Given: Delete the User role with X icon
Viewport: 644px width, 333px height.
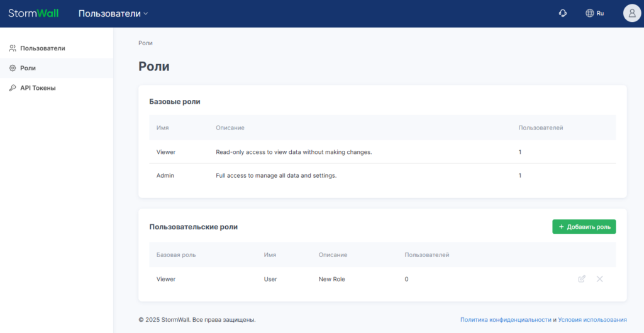Looking at the screenshot, I should tap(599, 279).
